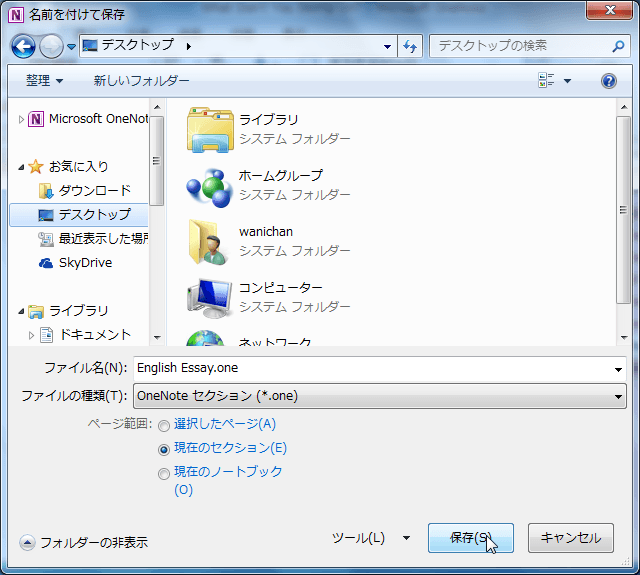Select 現在のノートブック(O) radio button
The height and width of the screenshot is (575, 640).
tap(164, 474)
